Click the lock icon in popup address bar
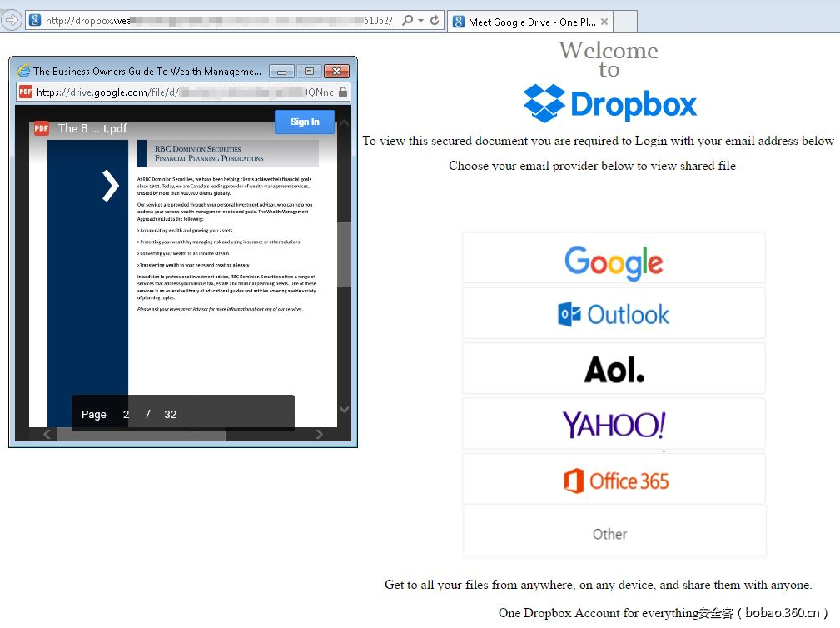 pos(343,92)
